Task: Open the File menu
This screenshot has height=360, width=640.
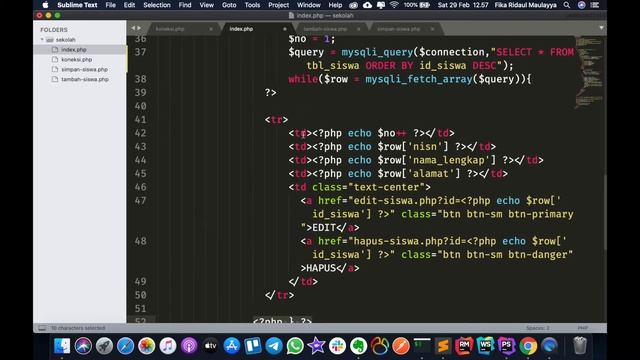Action: (x=111, y=5)
